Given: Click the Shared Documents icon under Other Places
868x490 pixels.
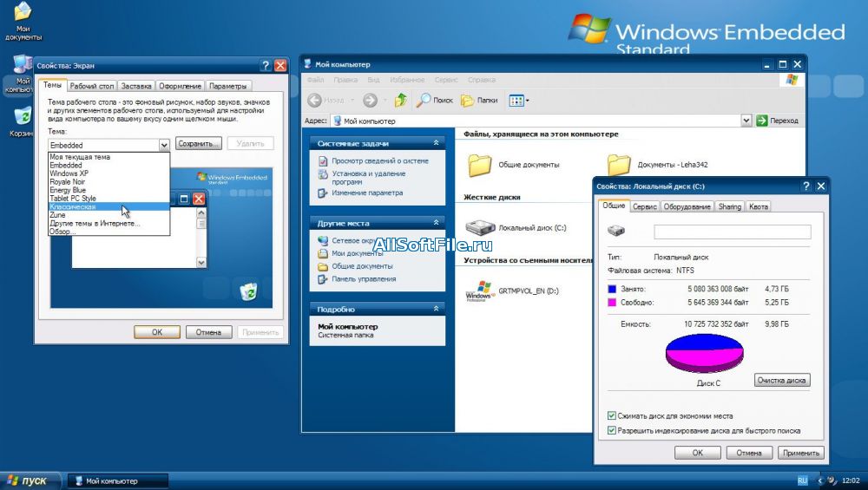Looking at the screenshot, I should 323,266.
